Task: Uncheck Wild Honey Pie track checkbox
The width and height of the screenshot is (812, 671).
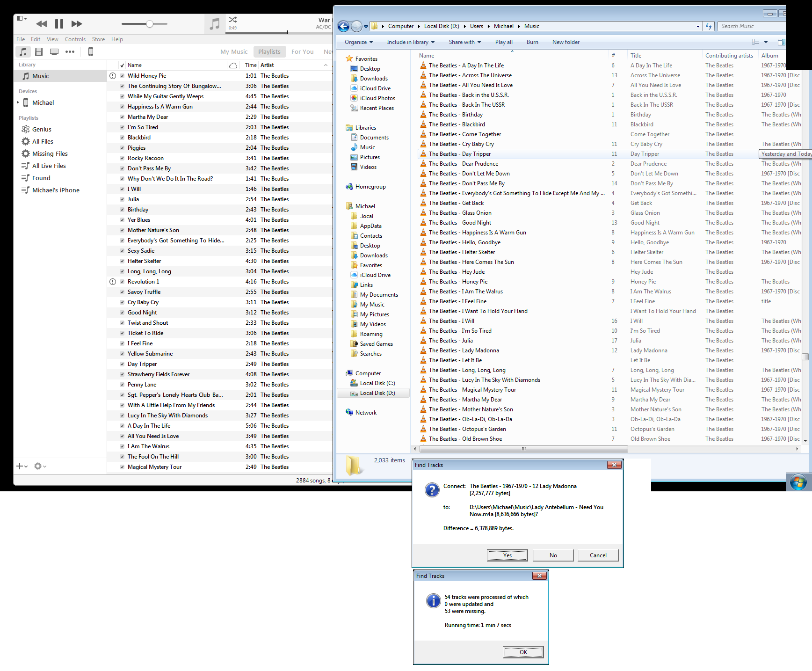Action: 122,76
